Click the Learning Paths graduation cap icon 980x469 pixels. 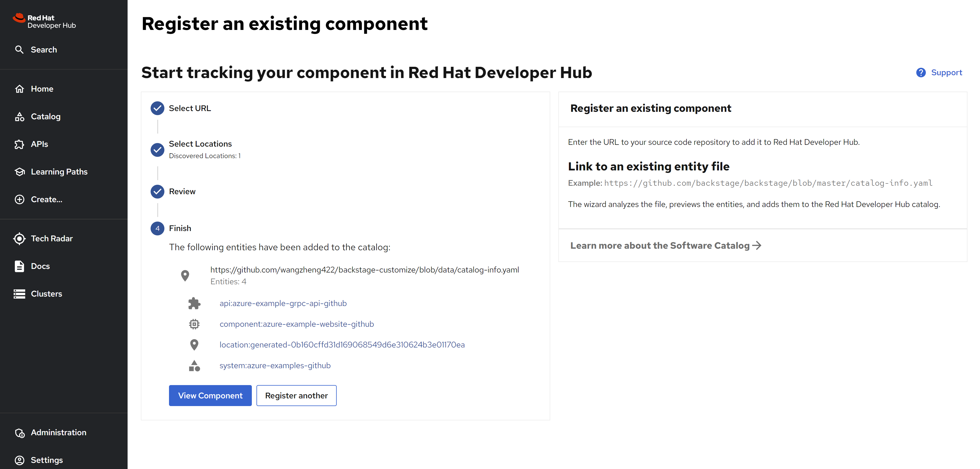19,172
